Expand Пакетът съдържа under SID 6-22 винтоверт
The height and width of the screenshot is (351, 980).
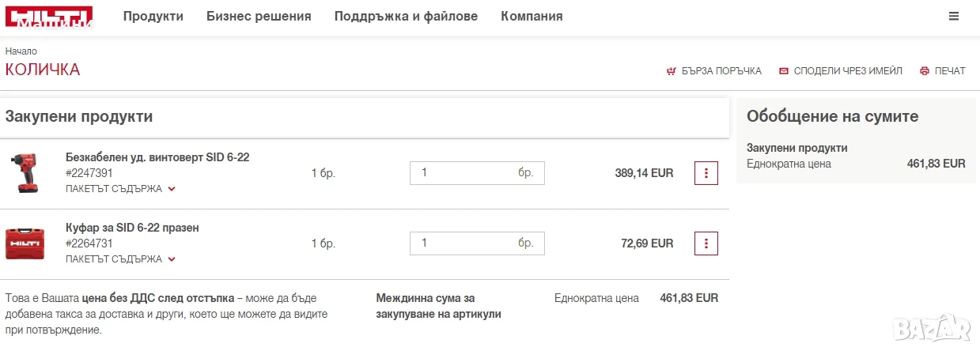pos(120,189)
